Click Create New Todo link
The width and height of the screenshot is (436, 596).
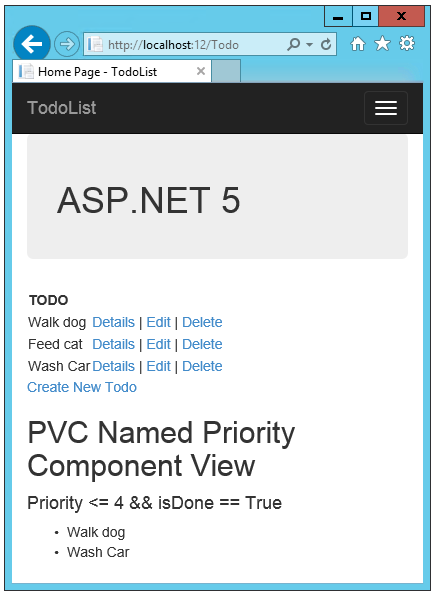tap(82, 387)
